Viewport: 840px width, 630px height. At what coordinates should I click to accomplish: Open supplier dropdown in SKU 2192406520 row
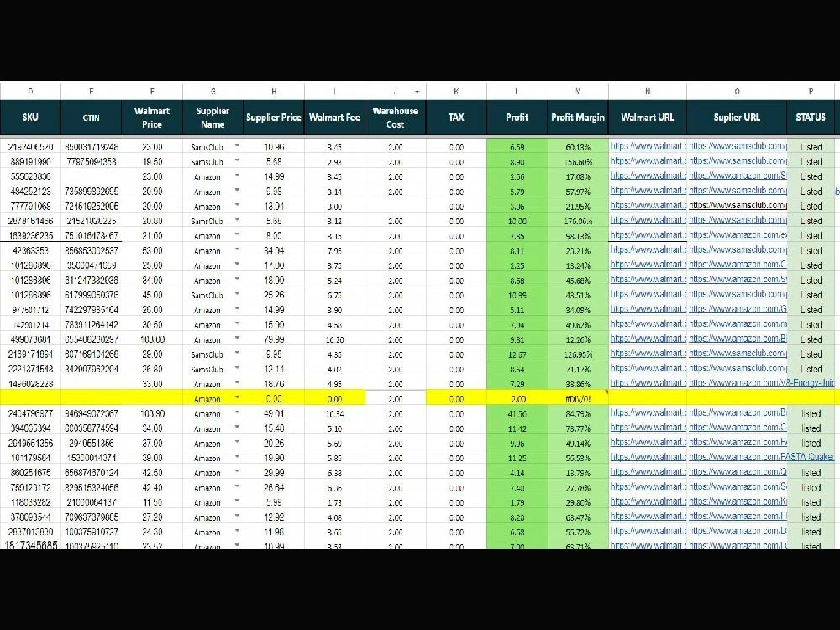(237, 145)
